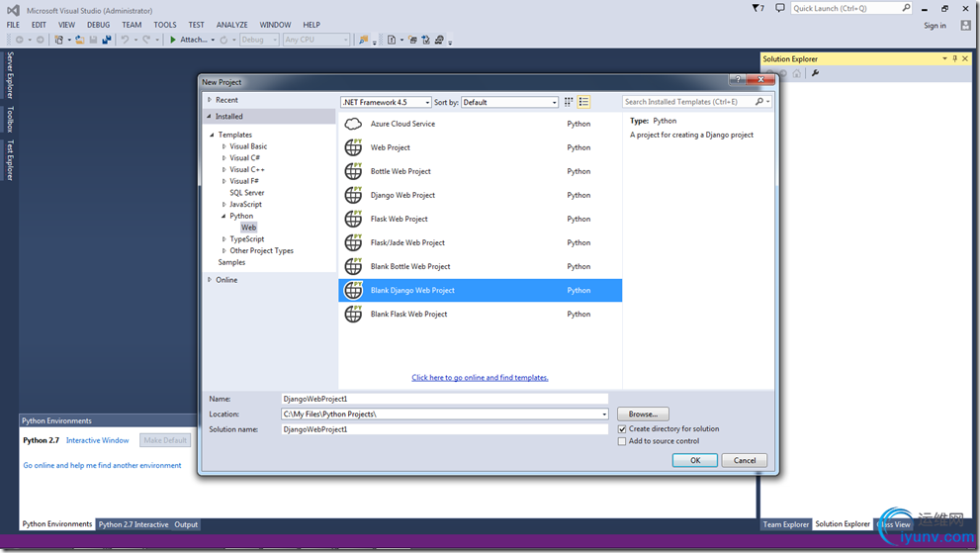This screenshot has height=553, width=980.
Task: Click the Browse... button
Action: (x=643, y=415)
